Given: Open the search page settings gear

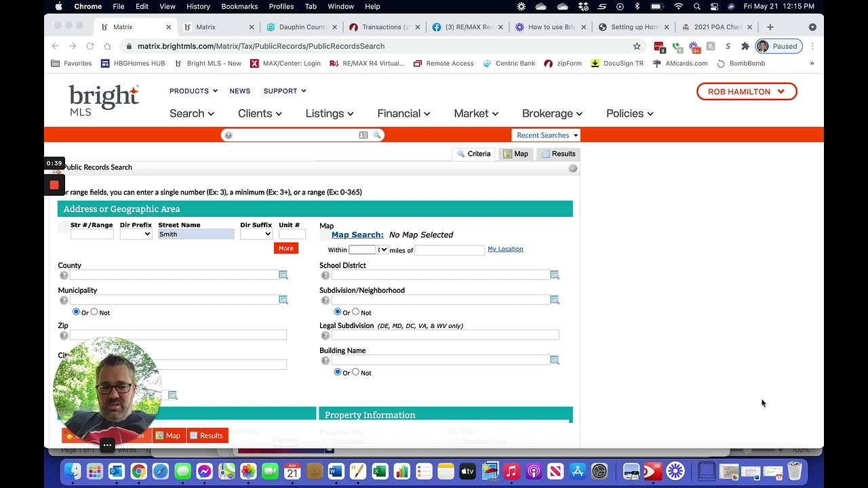Looking at the screenshot, I should (x=573, y=168).
